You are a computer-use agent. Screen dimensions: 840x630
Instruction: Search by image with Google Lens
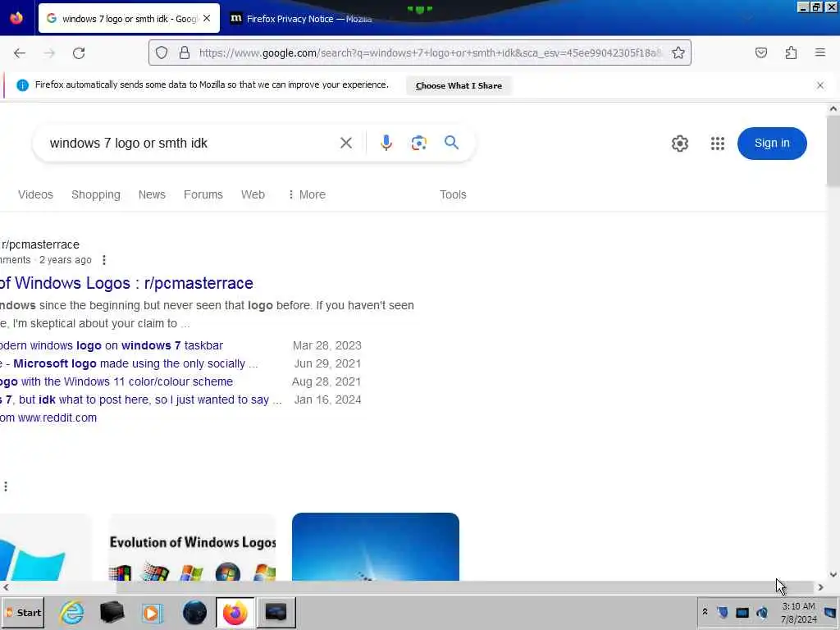[x=419, y=143]
